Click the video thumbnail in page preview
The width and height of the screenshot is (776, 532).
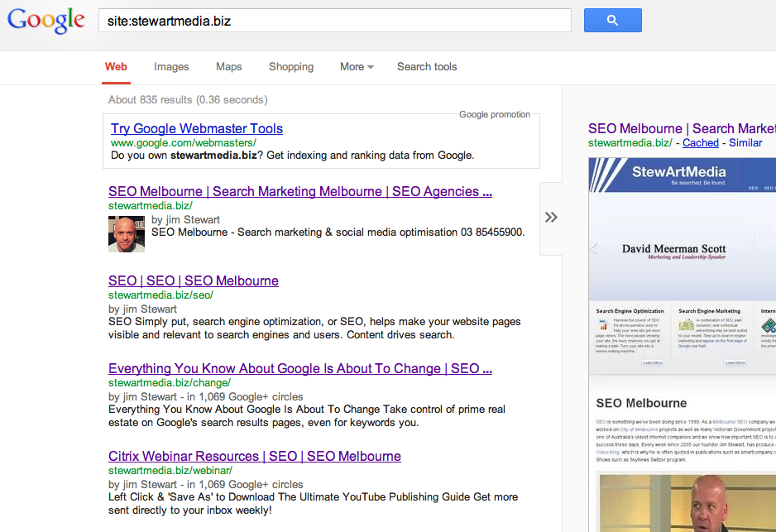pyautogui.click(x=687, y=503)
